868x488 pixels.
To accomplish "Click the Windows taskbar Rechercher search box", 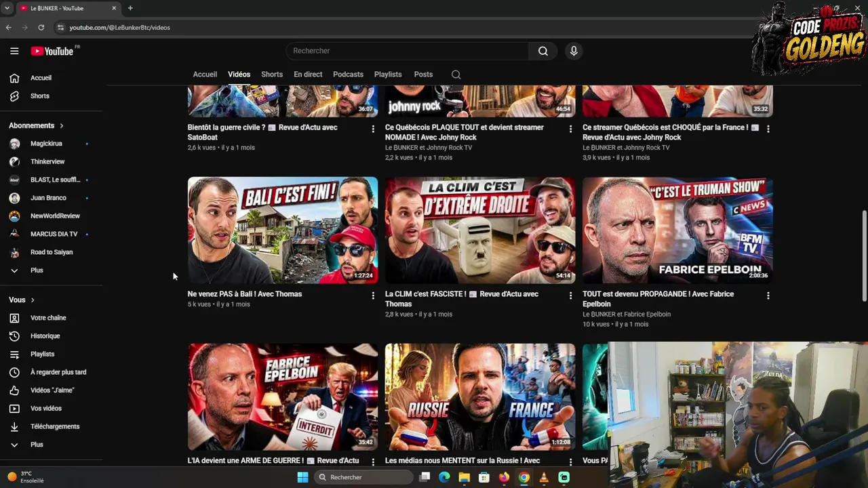I will tap(364, 477).
